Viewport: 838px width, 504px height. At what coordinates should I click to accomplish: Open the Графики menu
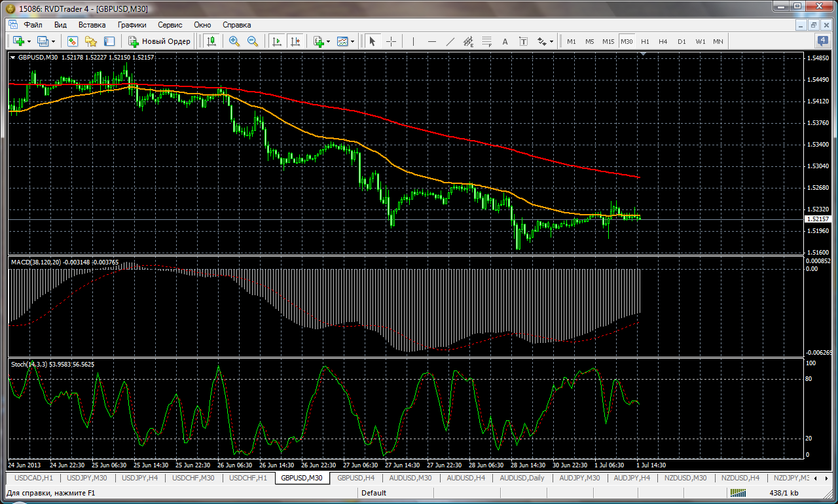click(132, 25)
